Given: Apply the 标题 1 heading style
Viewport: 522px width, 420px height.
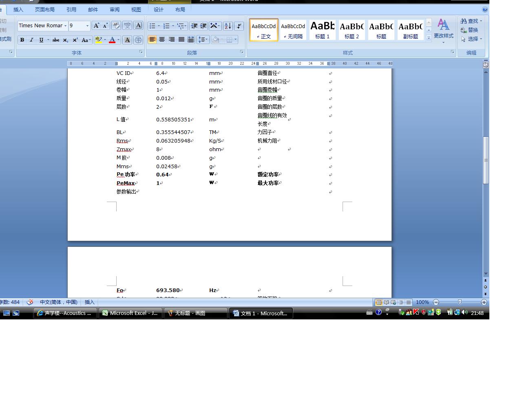Looking at the screenshot, I should click(x=322, y=30).
